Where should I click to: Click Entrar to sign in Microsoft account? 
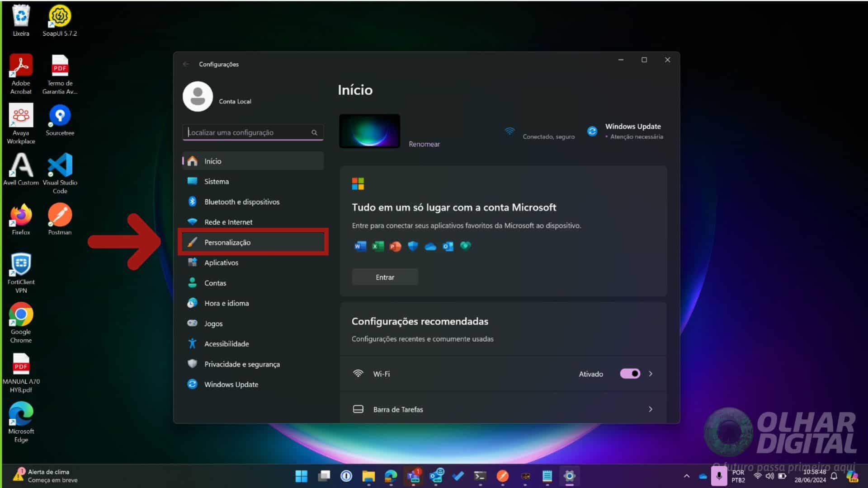point(385,277)
